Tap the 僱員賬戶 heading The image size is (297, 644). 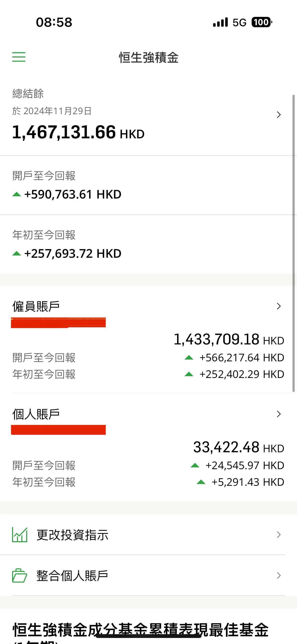(36, 306)
